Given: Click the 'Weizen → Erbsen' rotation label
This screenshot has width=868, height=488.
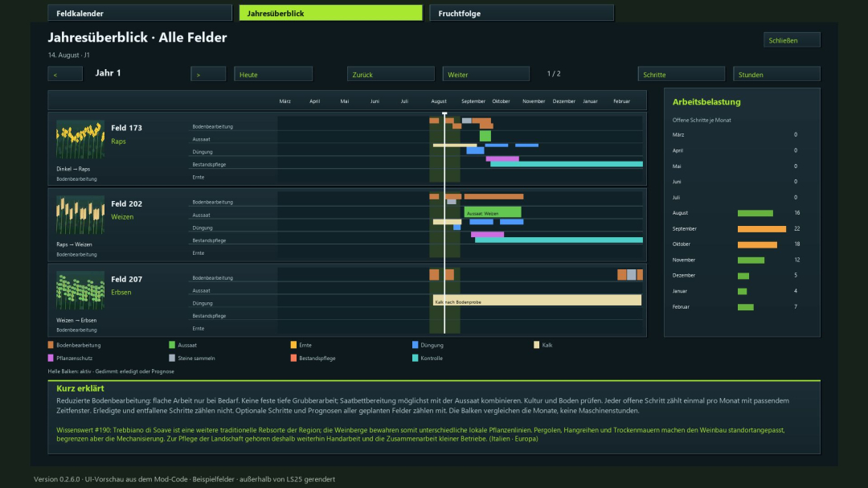Looking at the screenshot, I should click(x=76, y=320).
